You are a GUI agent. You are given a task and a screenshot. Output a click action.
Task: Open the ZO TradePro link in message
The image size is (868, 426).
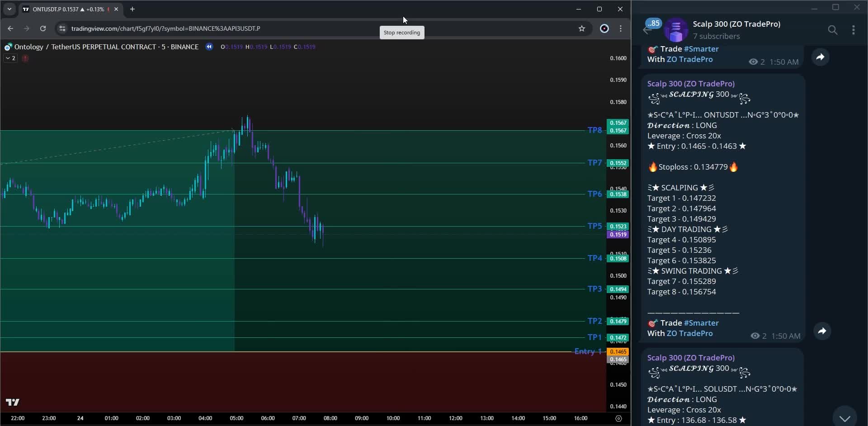[x=689, y=333]
